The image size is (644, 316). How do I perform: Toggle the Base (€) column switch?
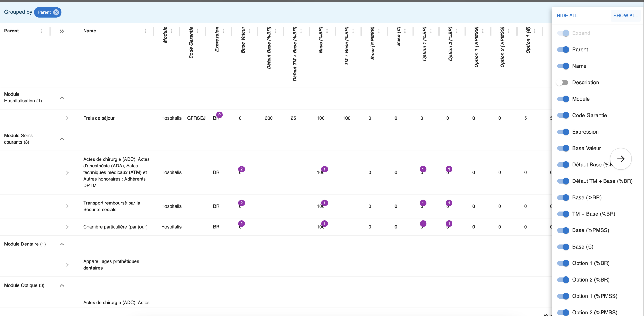[563, 247]
